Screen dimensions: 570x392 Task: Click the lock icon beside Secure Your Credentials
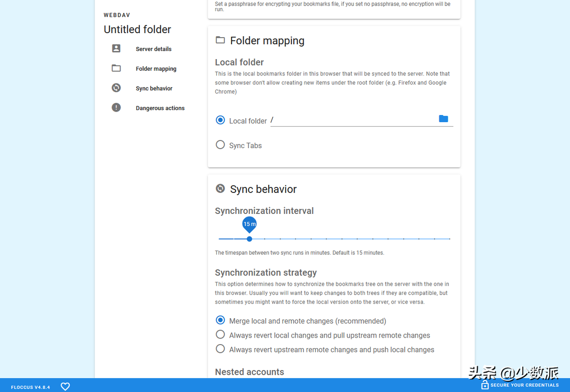pos(484,385)
